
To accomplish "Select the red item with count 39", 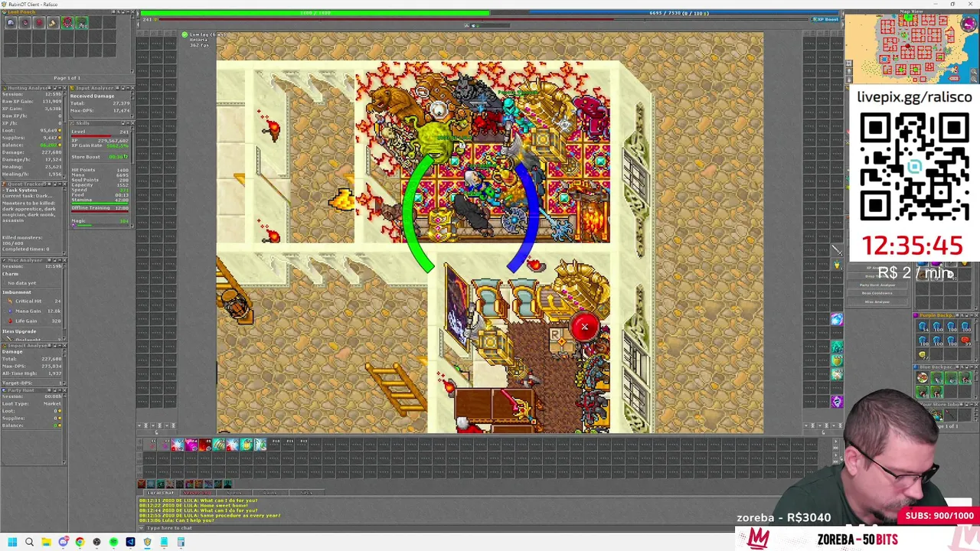I will click(x=965, y=340).
